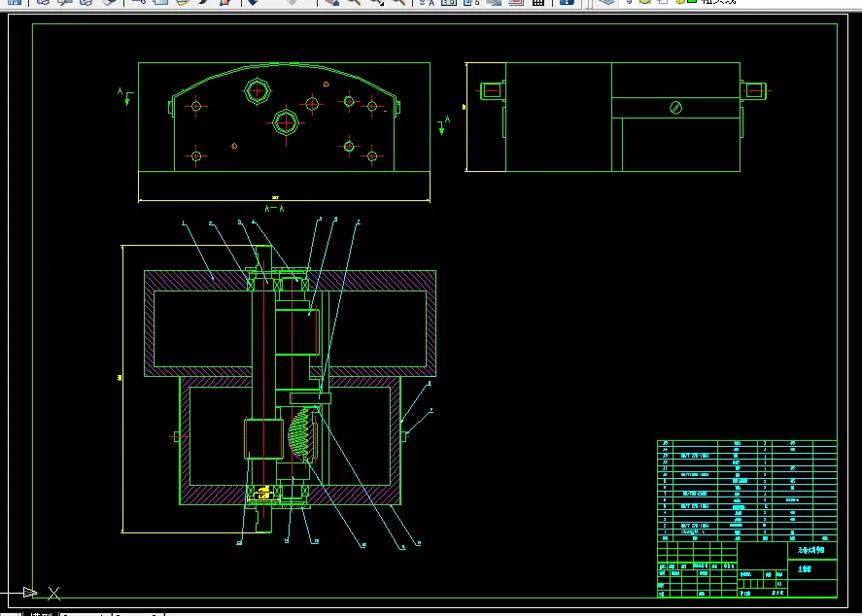Click the drawing name cell in title block

point(812,551)
